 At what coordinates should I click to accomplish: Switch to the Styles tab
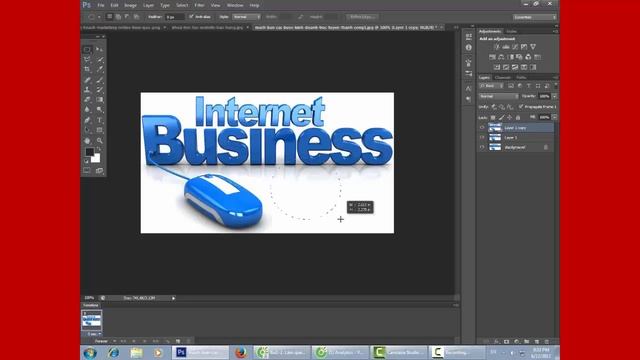(511, 31)
